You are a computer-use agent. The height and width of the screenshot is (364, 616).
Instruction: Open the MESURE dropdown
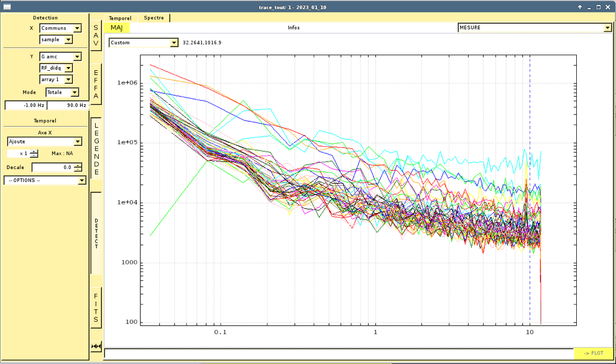535,27
